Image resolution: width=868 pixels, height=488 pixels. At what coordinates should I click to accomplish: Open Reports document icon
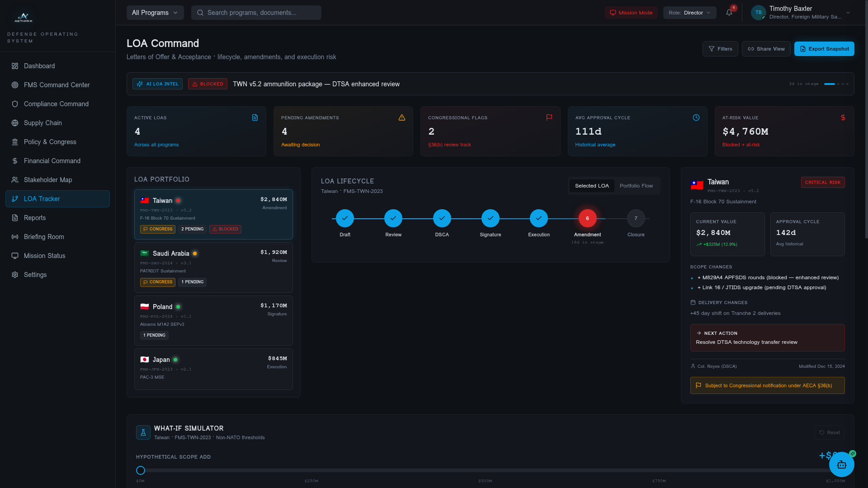pyautogui.click(x=15, y=218)
